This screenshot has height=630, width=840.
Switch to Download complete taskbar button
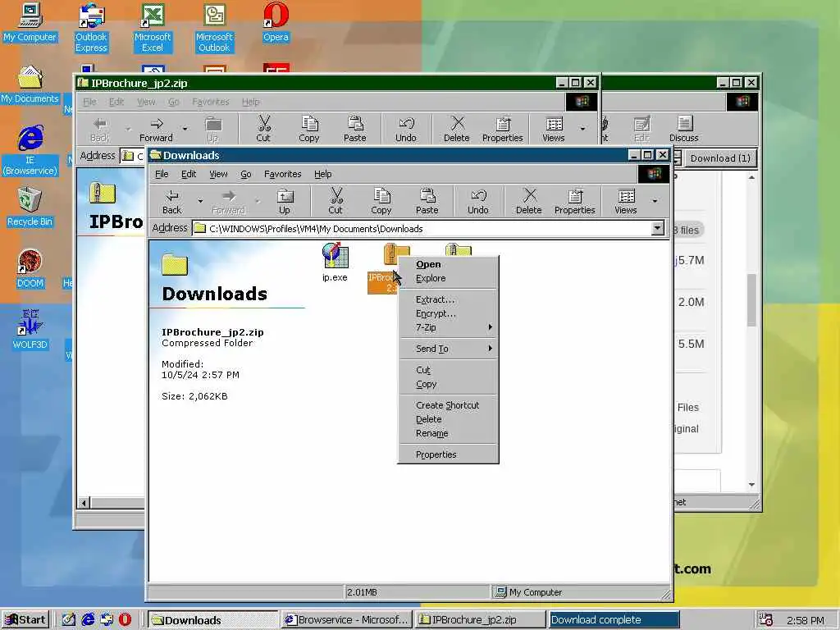[614, 620]
